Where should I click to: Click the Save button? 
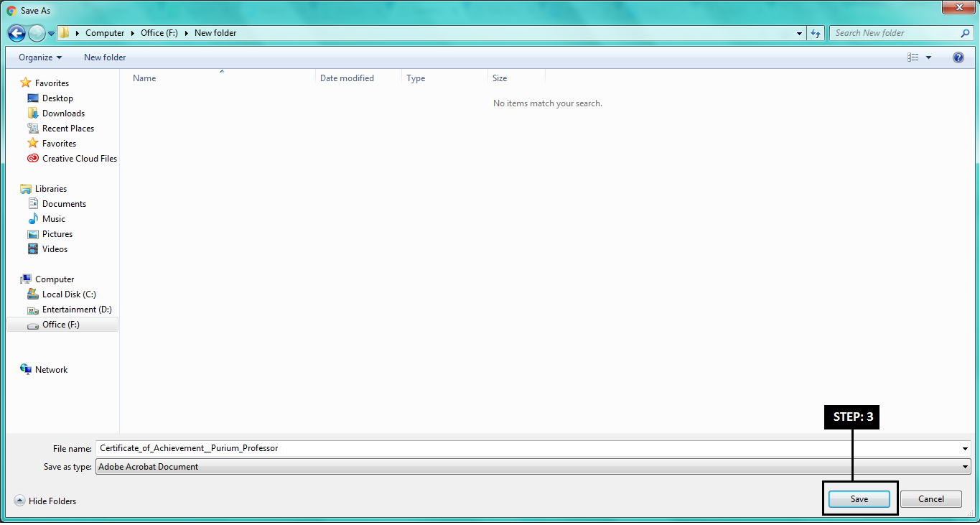(x=859, y=499)
